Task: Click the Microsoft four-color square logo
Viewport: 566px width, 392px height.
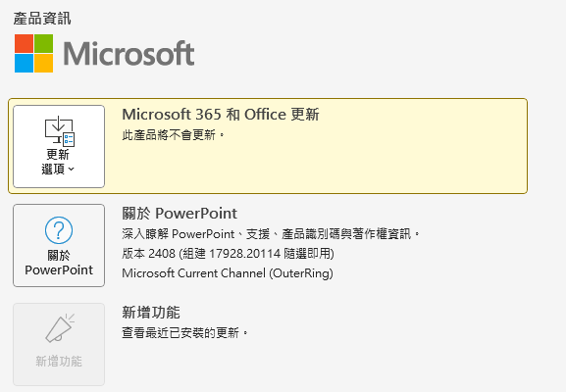Action: coord(34,53)
